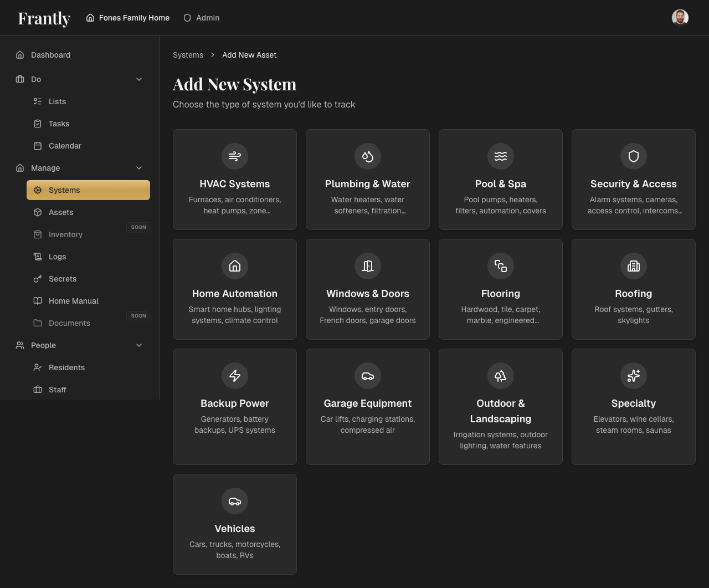Click the Plumbing & Water droplet icon
The image size is (709, 588).
click(x=367, y=156)
